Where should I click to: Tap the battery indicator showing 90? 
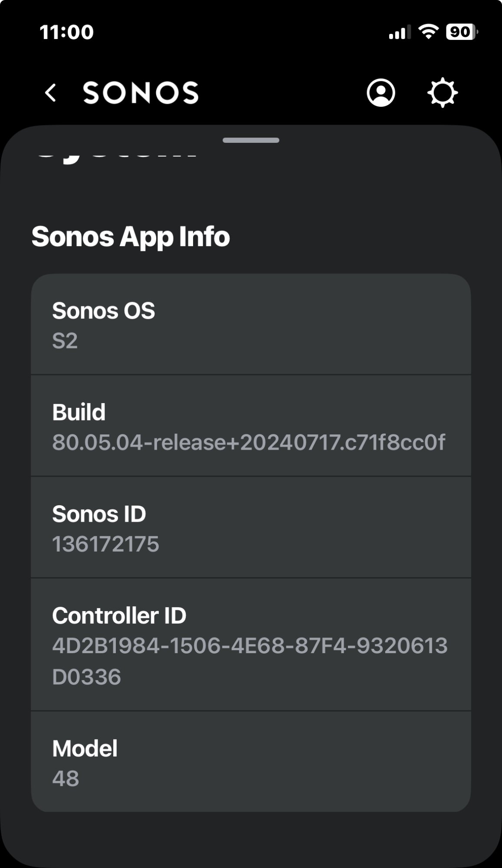click(462, 32)
